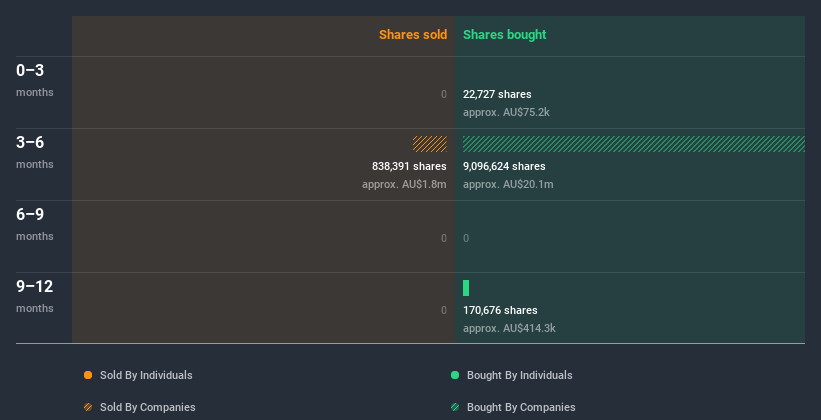The image size is (821, 420).
Task: Click the 9,096,624 shares value
Action: click(504, 166)
